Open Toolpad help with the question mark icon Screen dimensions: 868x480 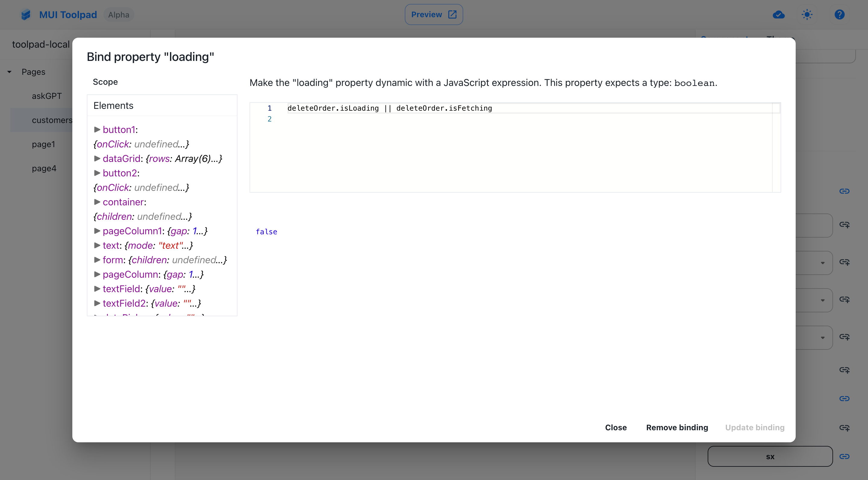coord(839,14)
